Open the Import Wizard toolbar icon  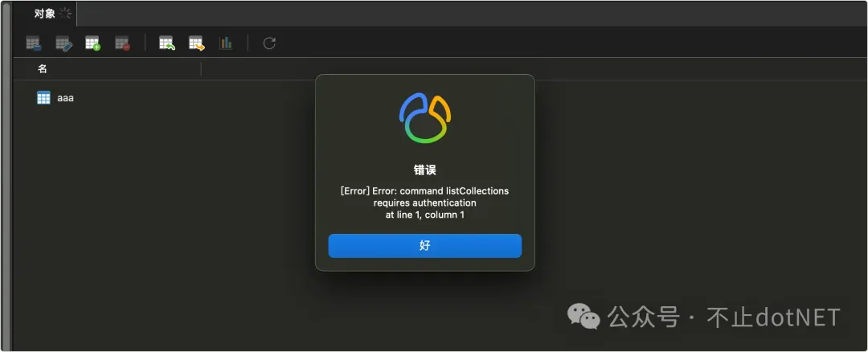point(166,43)
